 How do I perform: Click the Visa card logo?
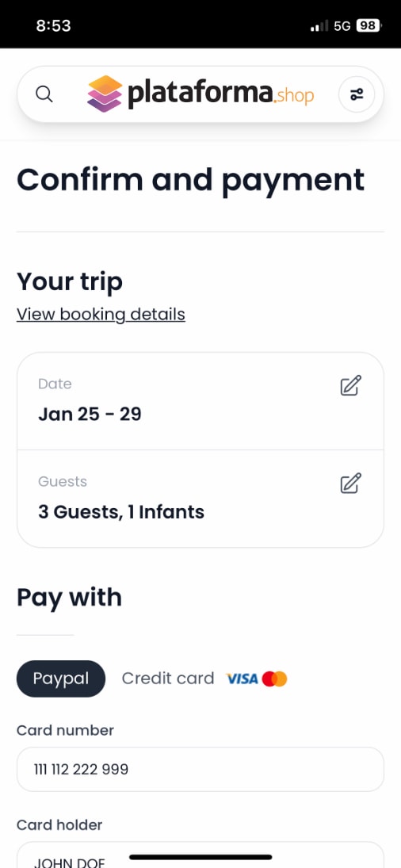click(x=243, y=679)
